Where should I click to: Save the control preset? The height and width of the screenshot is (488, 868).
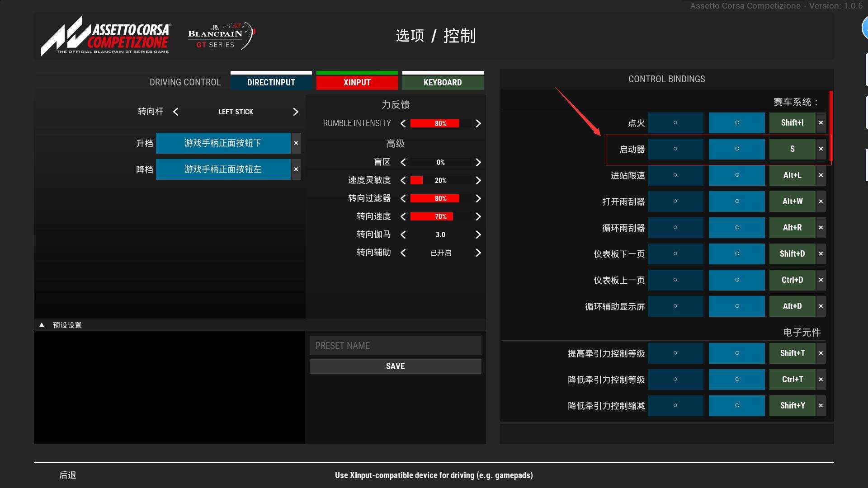[396, 366]
